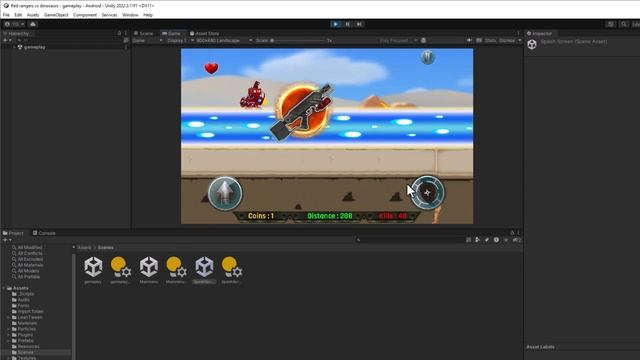Select the Project tab

pyautogui.click(x=13, y=233)
